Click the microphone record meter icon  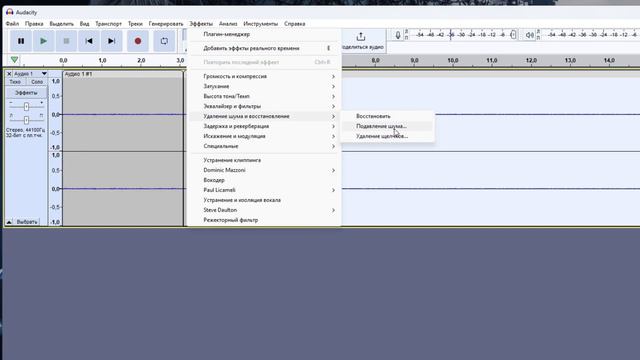[398, 35]
